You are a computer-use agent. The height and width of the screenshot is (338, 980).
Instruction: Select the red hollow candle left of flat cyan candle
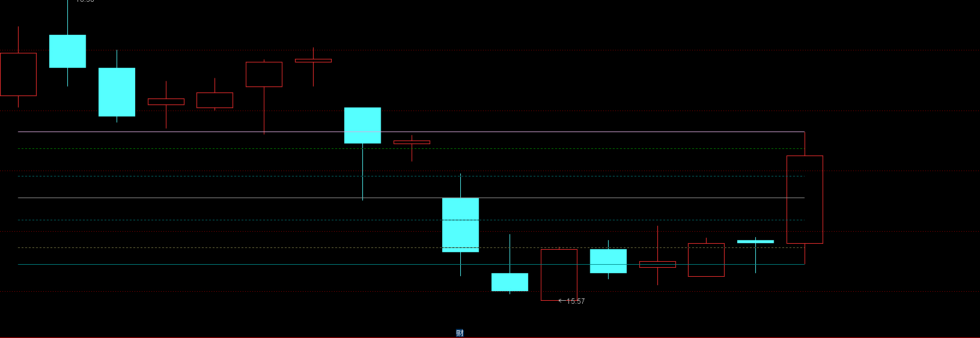point(706,260)
